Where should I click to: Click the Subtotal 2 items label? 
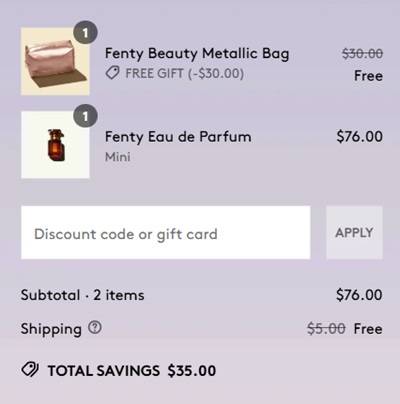(x=83, y=295)
